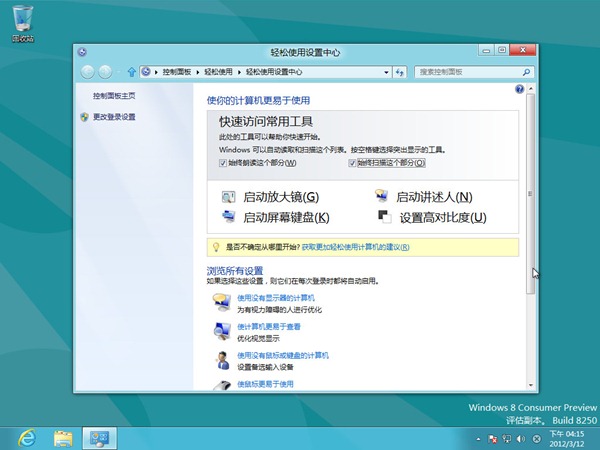The image size is (600, 450).
Task: Click the Control Panel taskbar button
Action: click(99, 439)
